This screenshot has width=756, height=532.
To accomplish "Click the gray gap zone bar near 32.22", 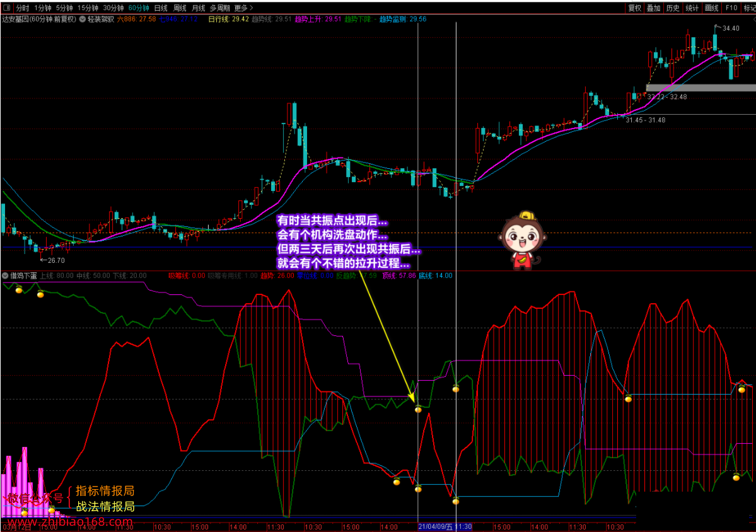I will pos(701,88).
